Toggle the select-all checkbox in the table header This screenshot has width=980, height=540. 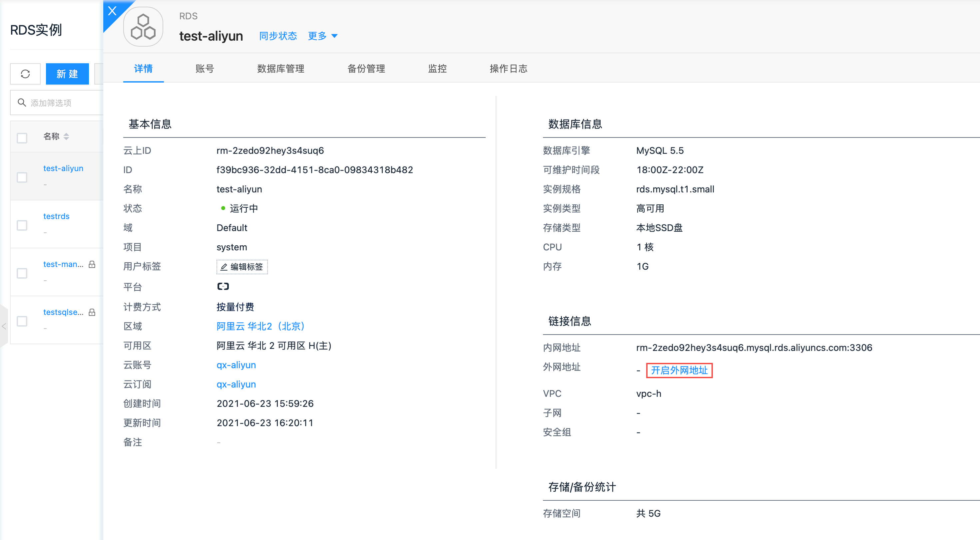coord(22,137)
